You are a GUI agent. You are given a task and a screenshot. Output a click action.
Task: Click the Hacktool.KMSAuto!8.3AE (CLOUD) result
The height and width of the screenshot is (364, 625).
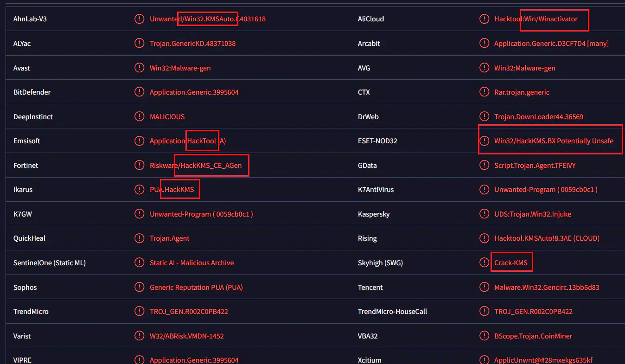[547, 238]
